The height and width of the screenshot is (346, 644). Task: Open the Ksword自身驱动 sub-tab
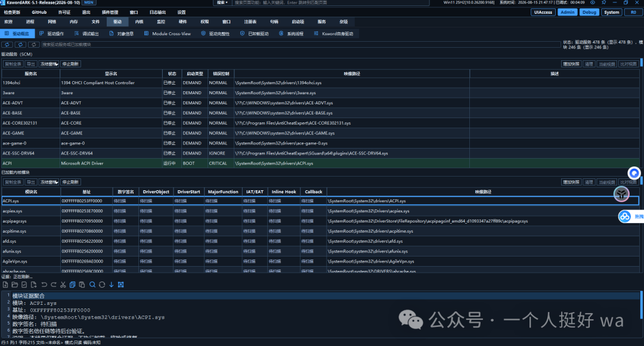[333, 33]
